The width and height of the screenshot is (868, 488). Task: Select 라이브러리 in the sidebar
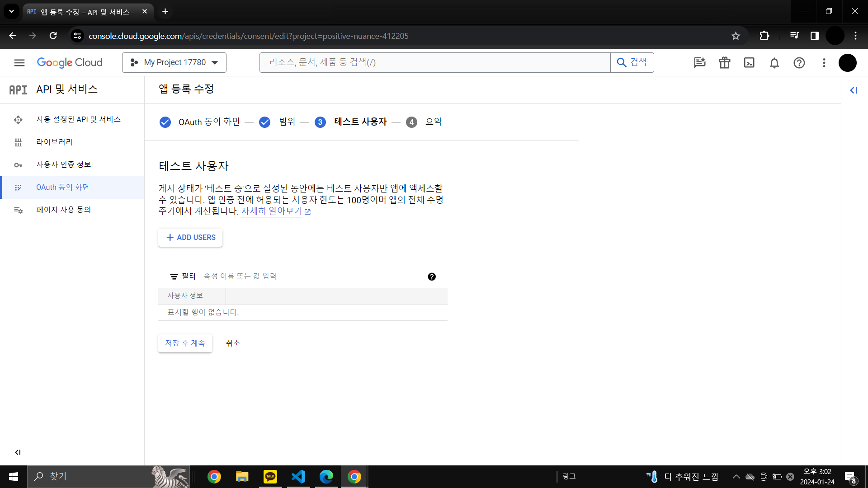point(54,142)
